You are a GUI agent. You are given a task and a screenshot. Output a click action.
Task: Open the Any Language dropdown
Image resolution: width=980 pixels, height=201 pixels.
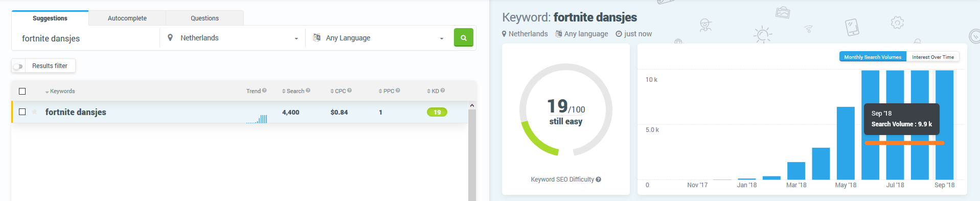tap(378, 38)
